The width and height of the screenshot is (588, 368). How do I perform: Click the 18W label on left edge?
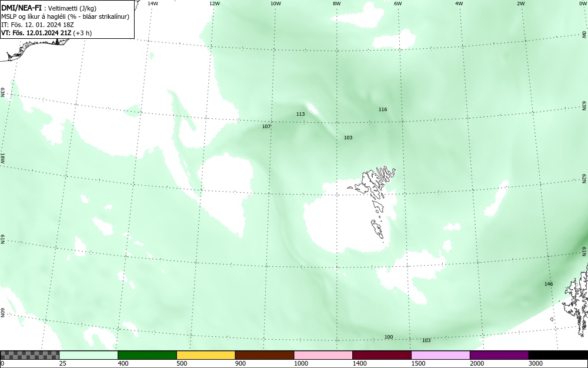[x=2, y=158]
